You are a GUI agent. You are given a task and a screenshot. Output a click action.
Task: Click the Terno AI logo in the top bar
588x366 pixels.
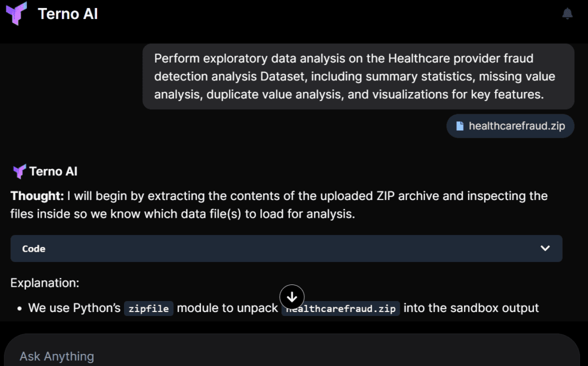pos(17,14)
